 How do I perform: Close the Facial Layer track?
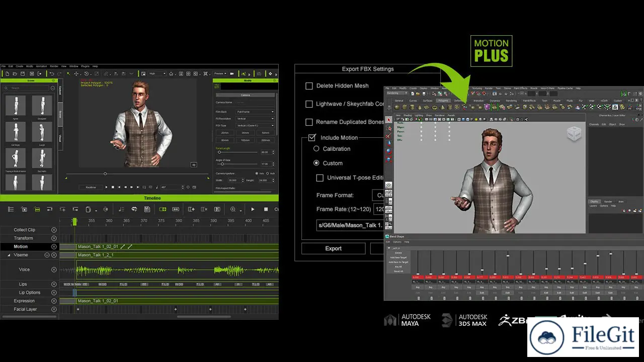click(54, 309)
